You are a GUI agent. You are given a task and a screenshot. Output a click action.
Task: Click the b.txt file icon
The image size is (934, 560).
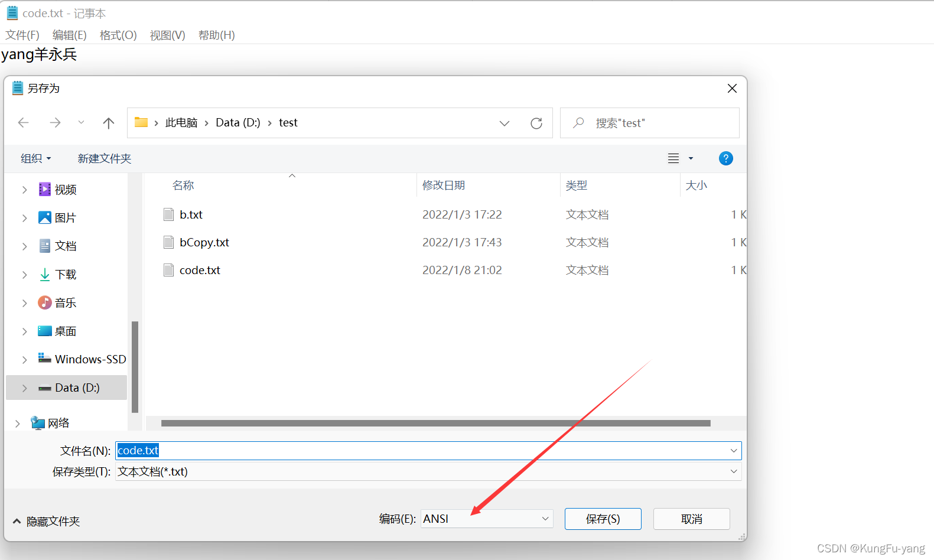(168, 214)
